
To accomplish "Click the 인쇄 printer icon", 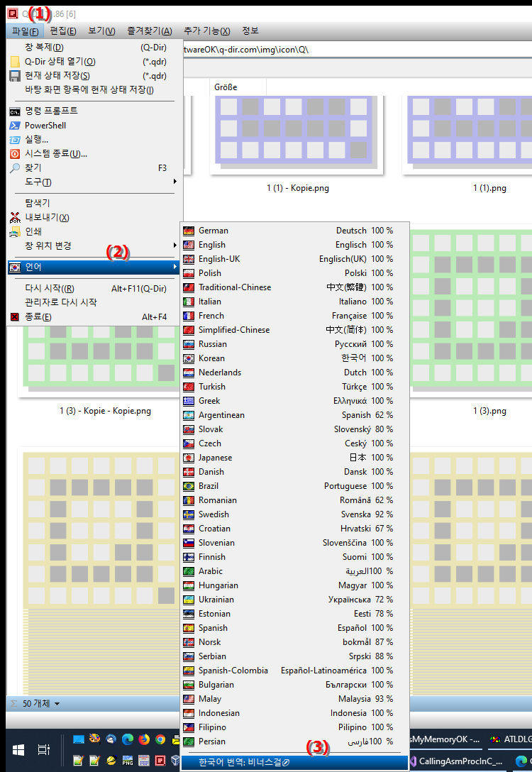I will (16, 231).
